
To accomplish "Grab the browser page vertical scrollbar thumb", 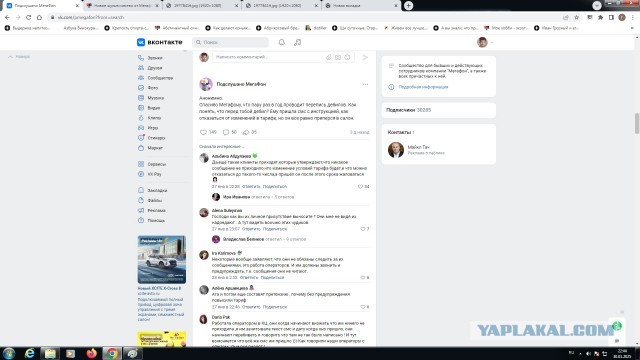I will [637, 123].
